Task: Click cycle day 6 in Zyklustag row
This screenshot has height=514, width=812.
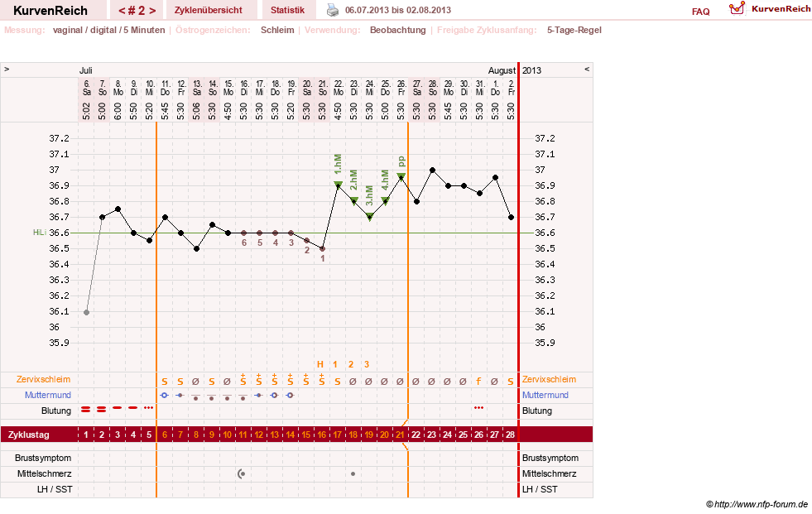Action: (165, 435)
